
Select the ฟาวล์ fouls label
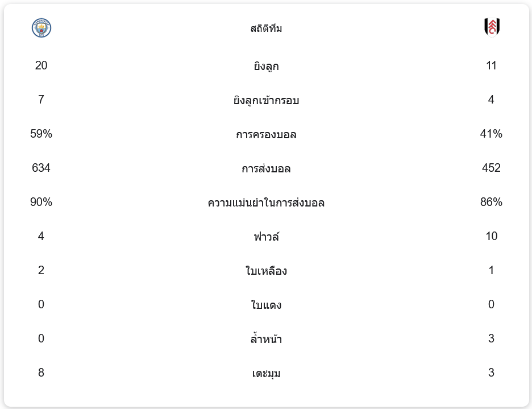click(266, 237)
